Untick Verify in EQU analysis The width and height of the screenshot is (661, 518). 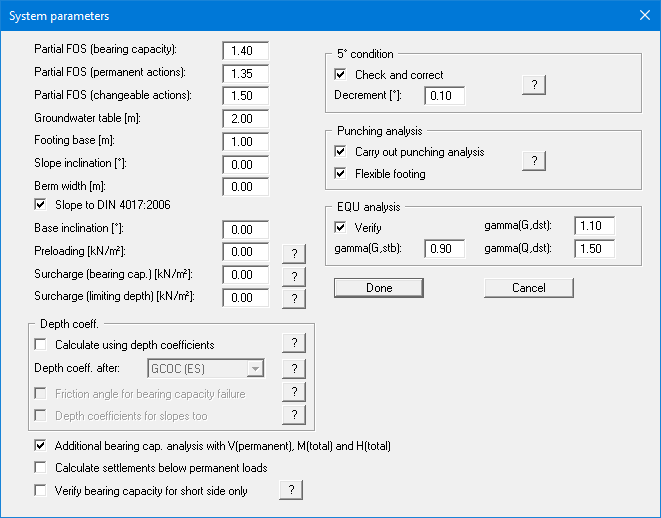tap(341, 228)
